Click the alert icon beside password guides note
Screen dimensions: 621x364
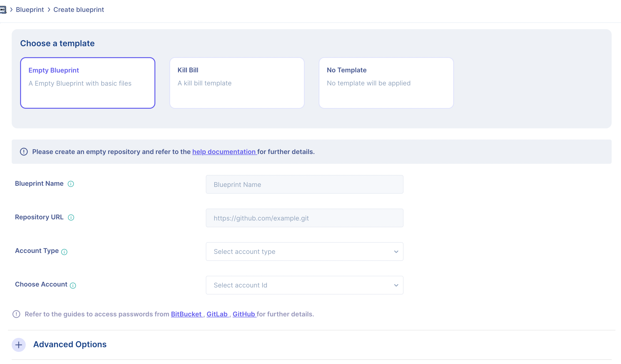tap(17, 314)
